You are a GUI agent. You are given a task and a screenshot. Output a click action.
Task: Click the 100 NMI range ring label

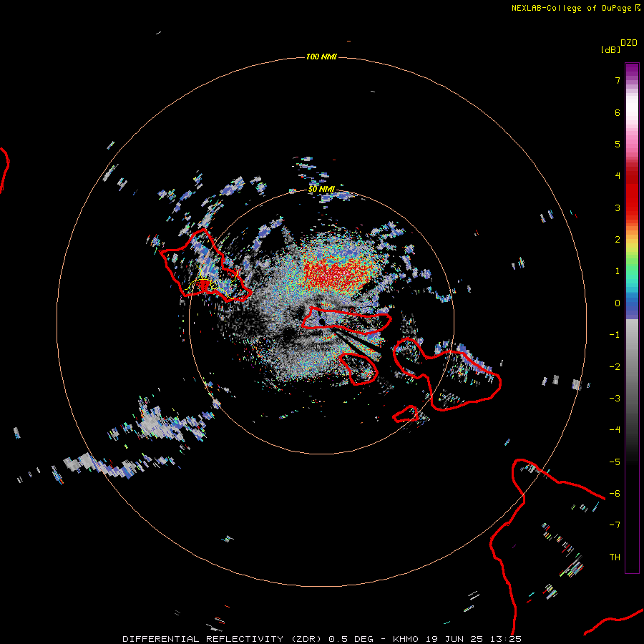tap(321, 57)
